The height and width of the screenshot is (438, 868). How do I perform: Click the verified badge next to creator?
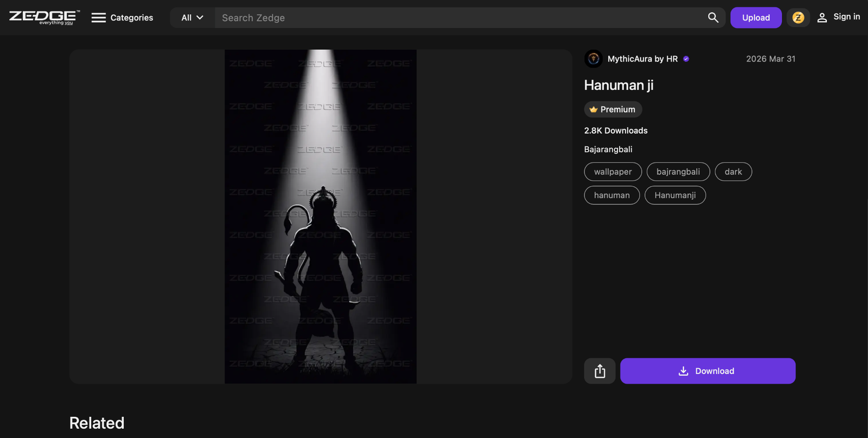coord(686,59)
